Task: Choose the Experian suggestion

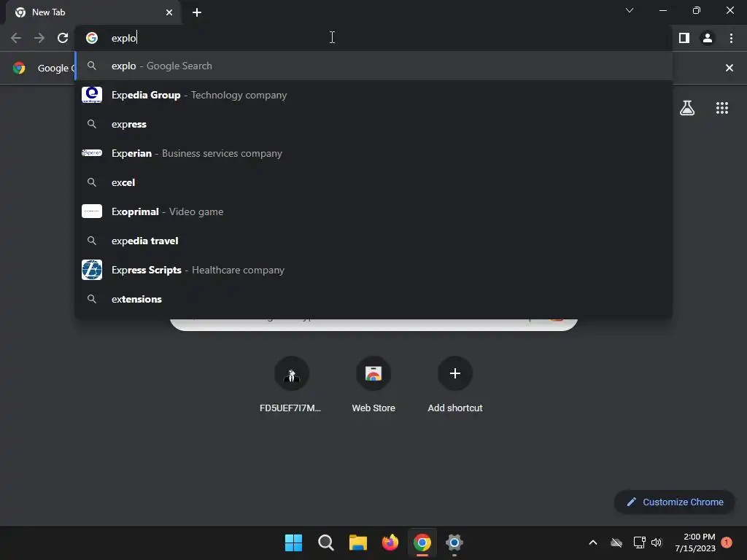Action: 374,153
